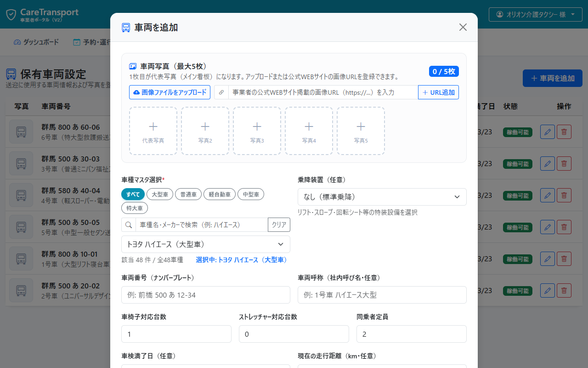Viewport: 588px width, 368px height.
Task: Click the ストレッチャー対応台数 field
Action: [x=294, y=334]
